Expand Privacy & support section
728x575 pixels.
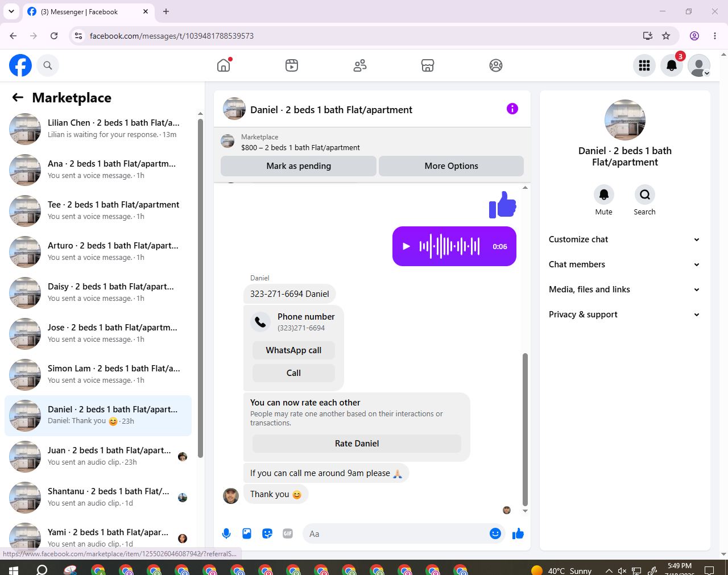pos(624,315)
